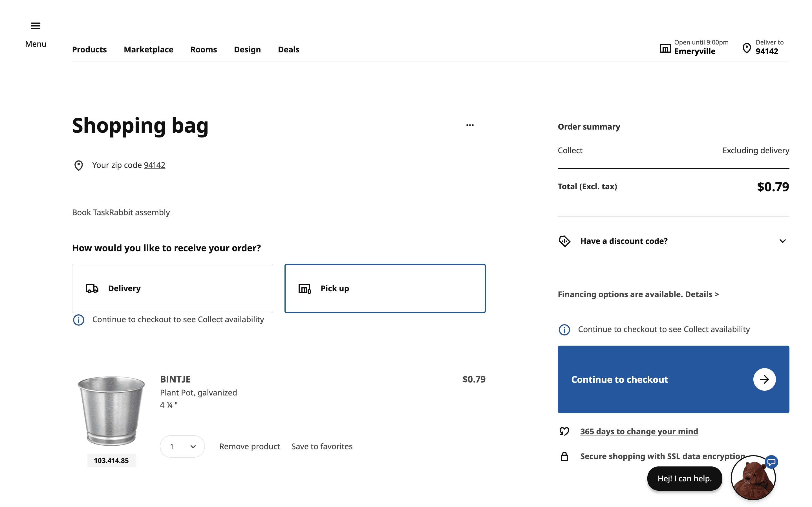Click the BINTJE plant pot thumbnail
This screenshot has width=812, height=507.
(x=111, y=411)
